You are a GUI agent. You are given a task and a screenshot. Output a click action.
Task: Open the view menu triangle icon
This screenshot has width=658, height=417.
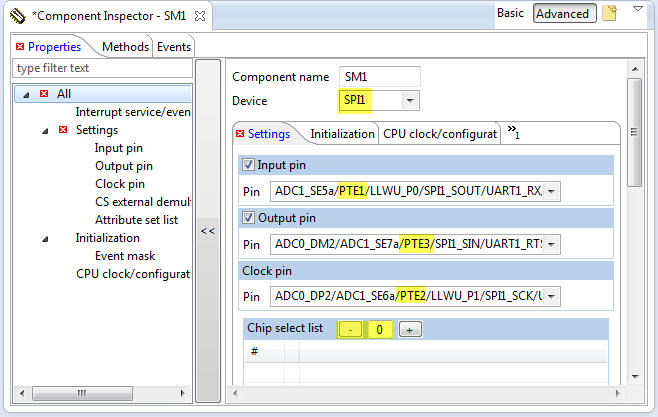click(638, 10)
